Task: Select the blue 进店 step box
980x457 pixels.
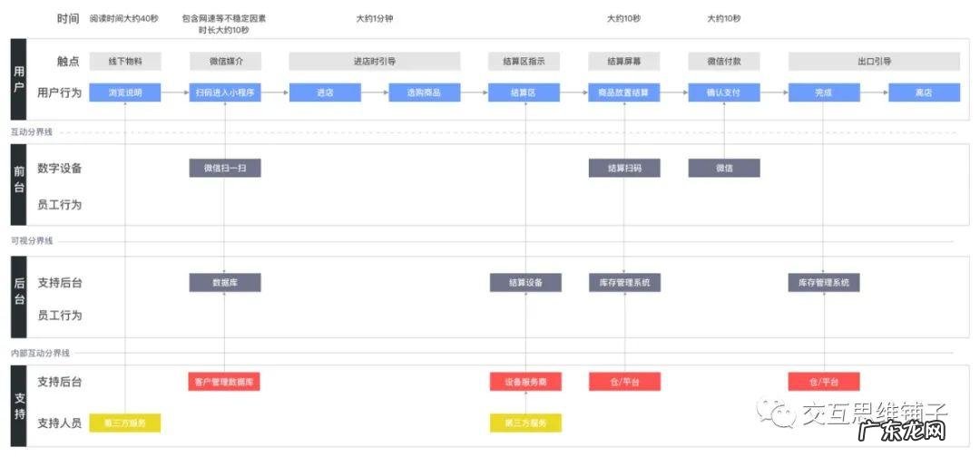Action: point(325,92)
